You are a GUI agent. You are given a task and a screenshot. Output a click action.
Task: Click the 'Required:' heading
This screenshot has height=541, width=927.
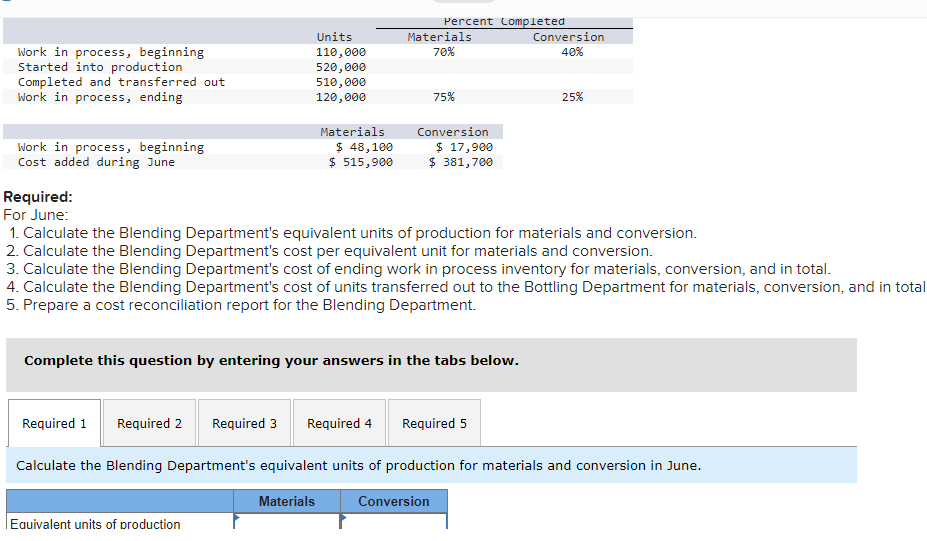click(38, 197)
